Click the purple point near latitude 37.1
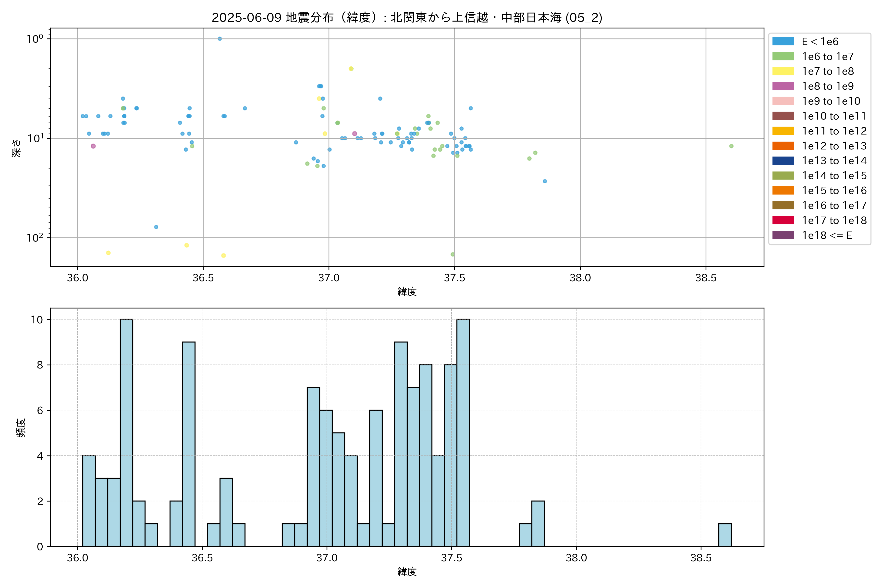Screen dimensions: 882x588 click(354, 134)
